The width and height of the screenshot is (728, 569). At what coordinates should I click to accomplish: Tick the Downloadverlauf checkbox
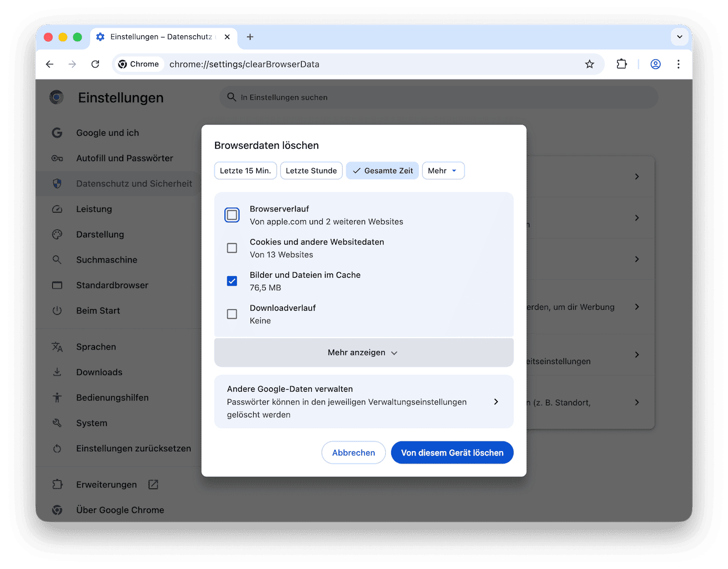pos(232,314)
